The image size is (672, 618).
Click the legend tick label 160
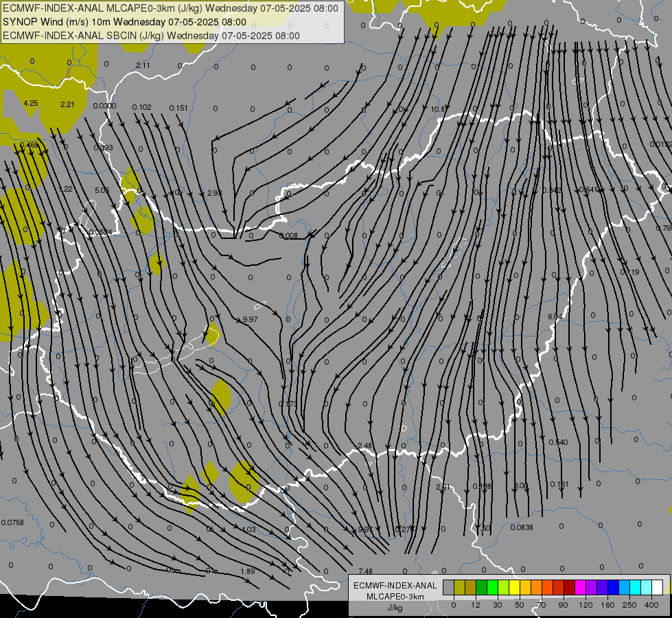[607, 605]
